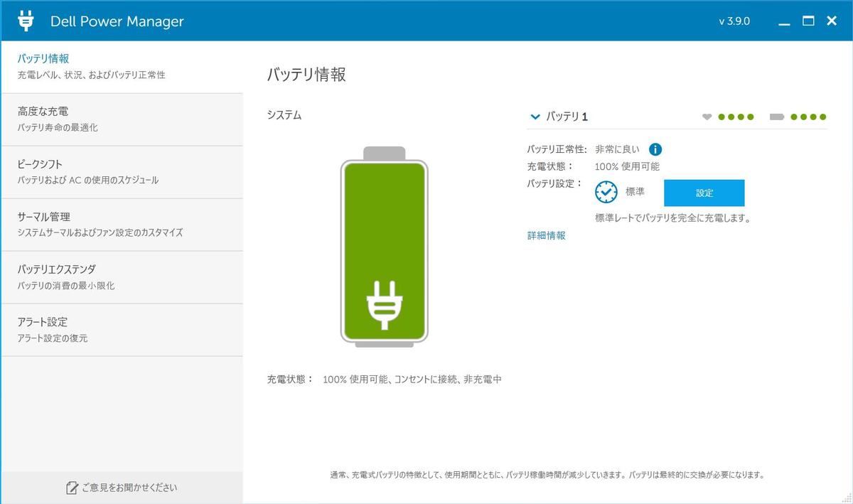Click 標準レートでバッテリを完全に充電します text
Image resolution: width=853 pixels, height=504 pixels.
point(673,218)
